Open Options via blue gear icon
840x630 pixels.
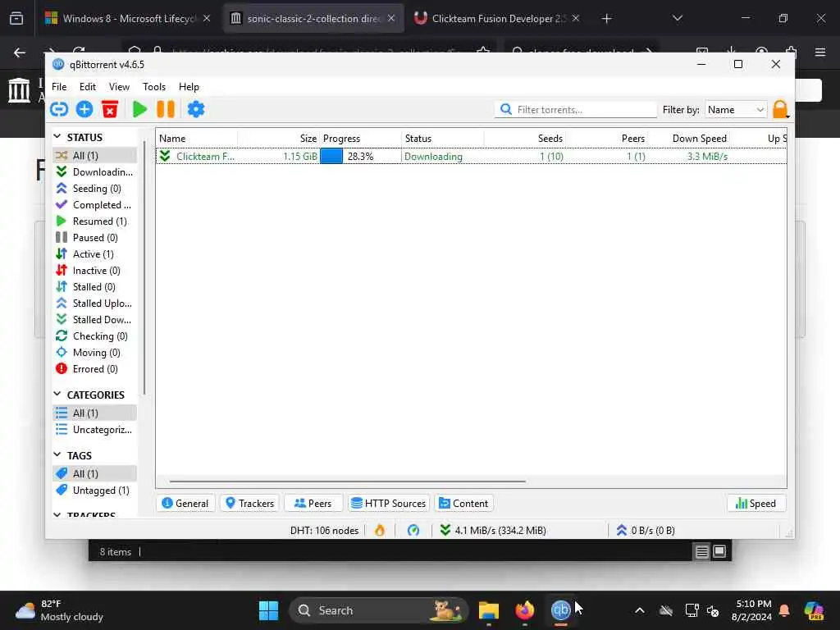tap(196, 109)
